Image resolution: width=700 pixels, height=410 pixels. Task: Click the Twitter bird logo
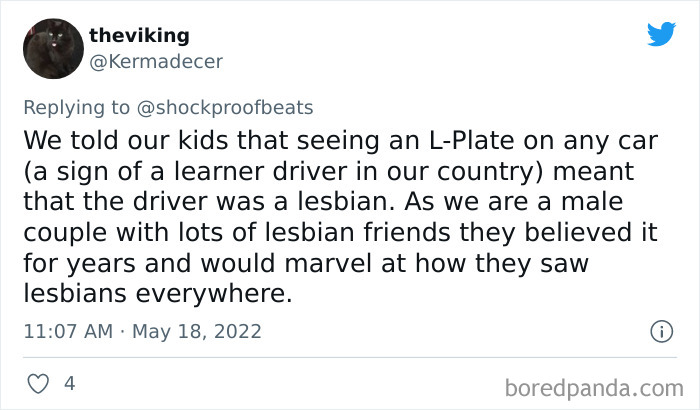coord(661,35)
